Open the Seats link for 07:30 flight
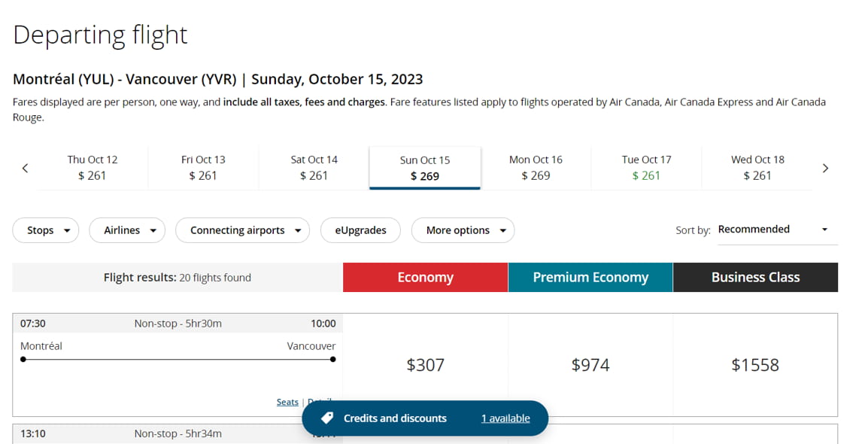868x444 pixels. click(x=287, y=403)
